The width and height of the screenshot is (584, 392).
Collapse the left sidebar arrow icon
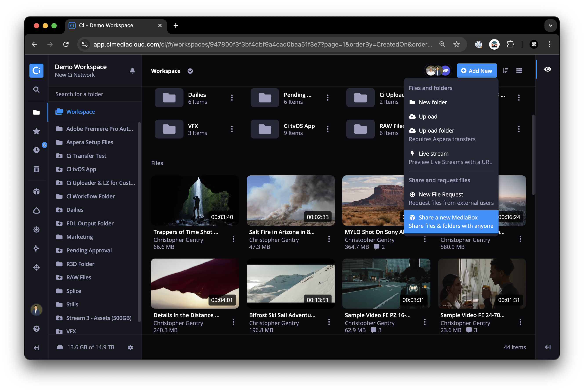tap(36, 347)
